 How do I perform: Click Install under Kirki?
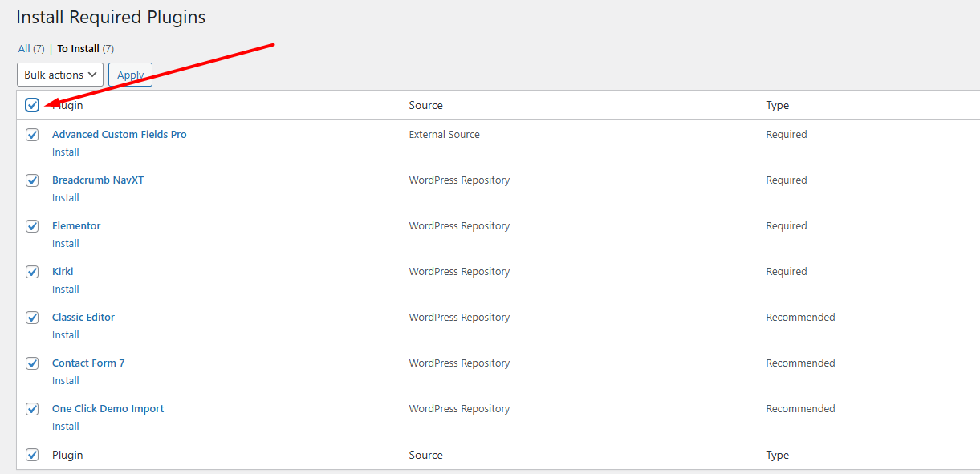click(66, 290)
